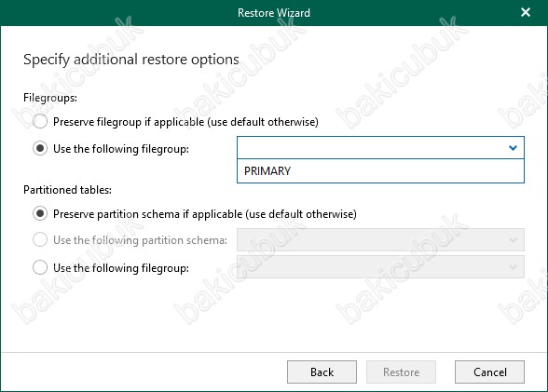Image resolution: width=548 pixels, height=392 pixels.
Task: Select partitioned tables Use the following filegroup radio
Action: (x=40, y=268)
